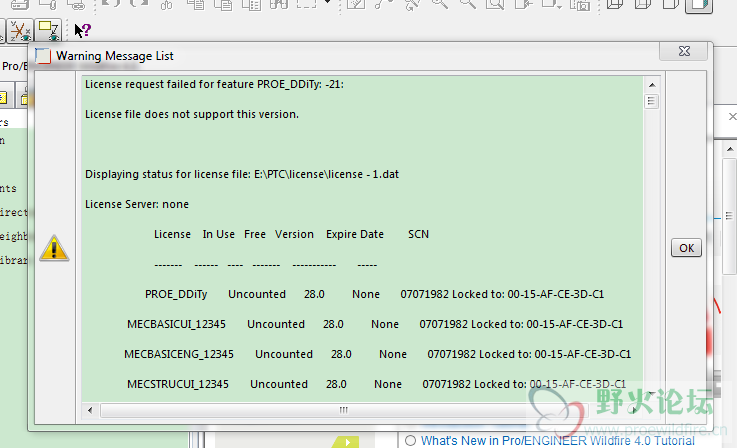Grab the message list vertical scroll thumb
Screen dimensions: 737x448
point(651,101)
